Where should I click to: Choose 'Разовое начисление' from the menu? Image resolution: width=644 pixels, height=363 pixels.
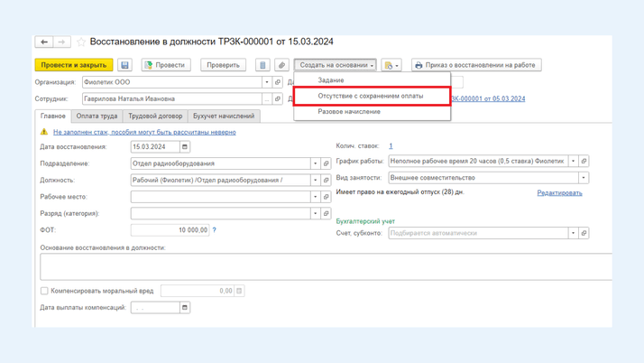tap(349, 112)
